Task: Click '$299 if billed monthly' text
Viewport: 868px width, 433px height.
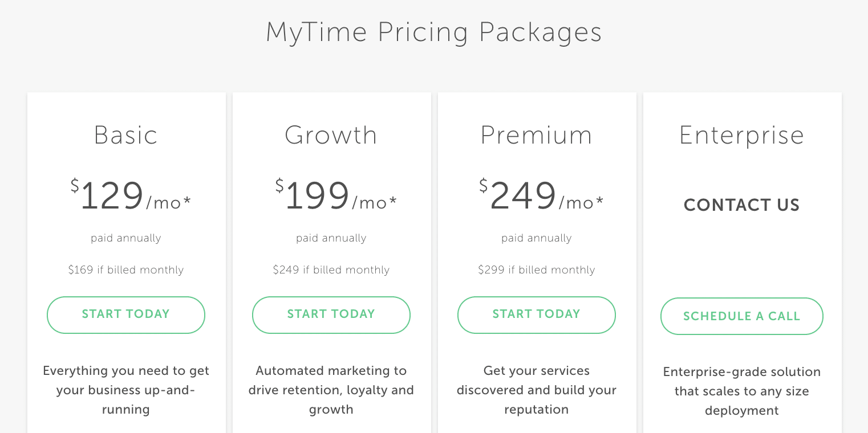Action: click(537, 270)
